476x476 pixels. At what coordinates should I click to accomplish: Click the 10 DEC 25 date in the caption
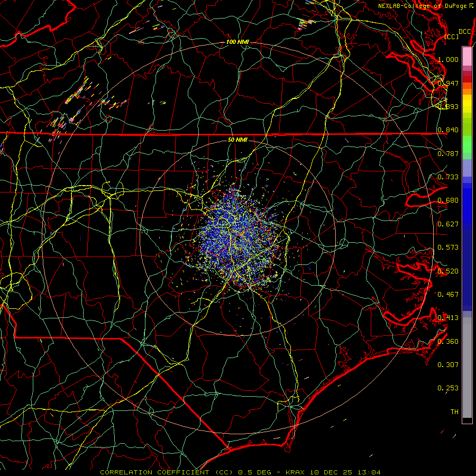[x=331, y=472]
